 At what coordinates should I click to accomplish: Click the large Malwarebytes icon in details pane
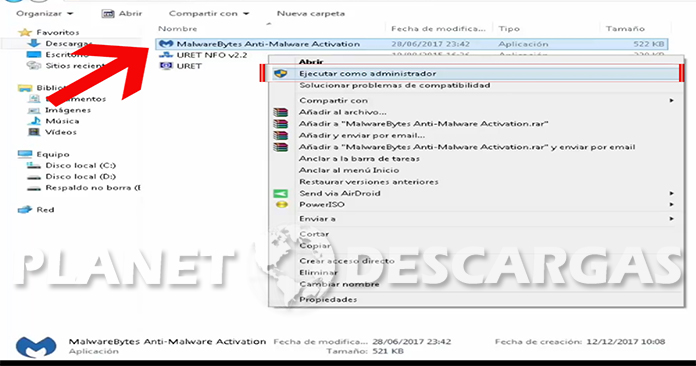coord(36,346)
